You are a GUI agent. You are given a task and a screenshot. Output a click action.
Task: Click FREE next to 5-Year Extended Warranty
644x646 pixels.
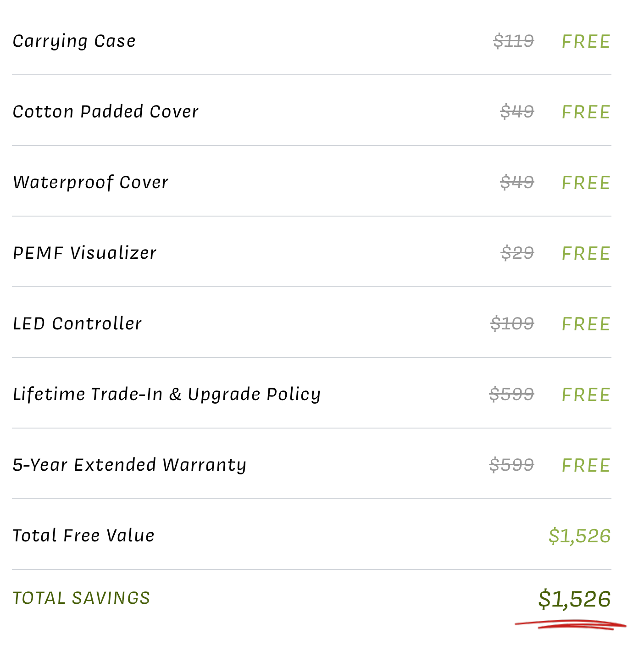(586, 466)
